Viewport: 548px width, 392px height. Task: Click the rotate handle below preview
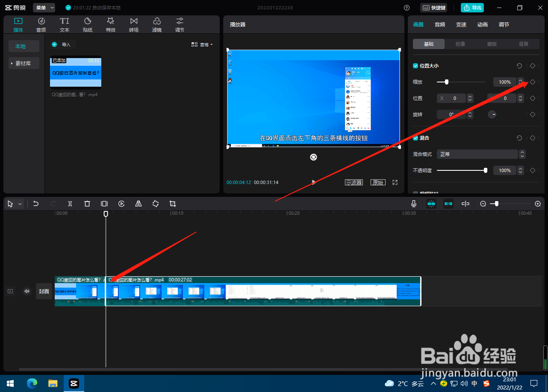click(313, 157)
